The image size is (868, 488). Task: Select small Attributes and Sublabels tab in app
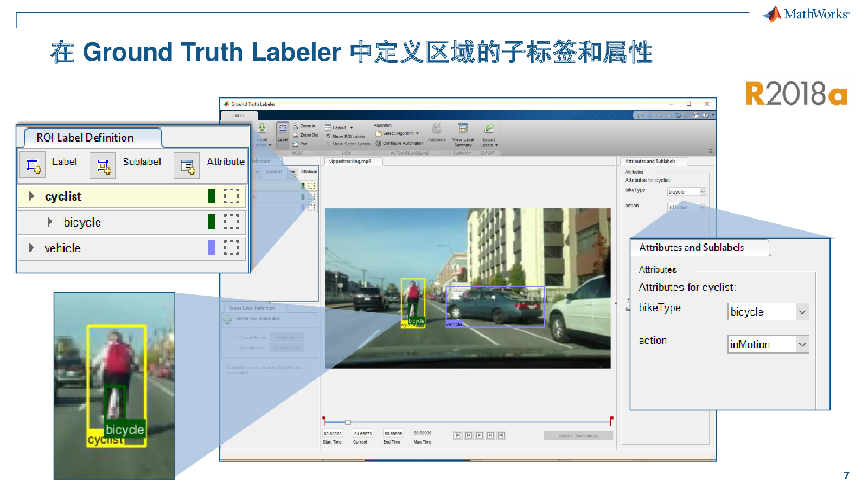(x=653, y=162)
